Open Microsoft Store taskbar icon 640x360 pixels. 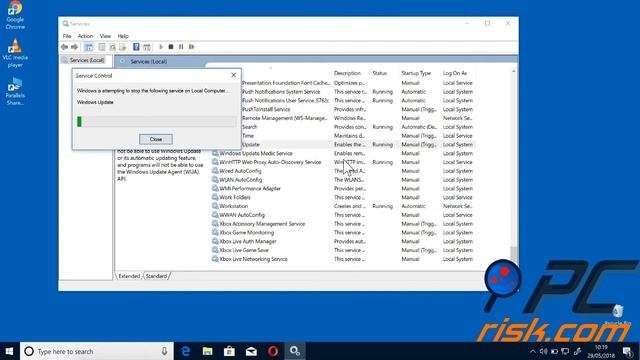coord(229,351)
